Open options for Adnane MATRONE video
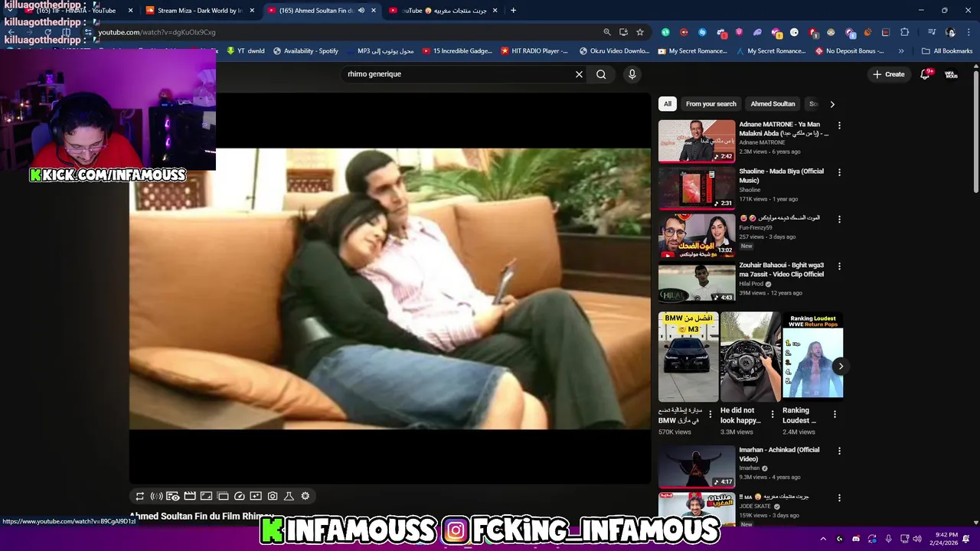The width and height of the screenshot is (980, 551). tap(839, 126)
